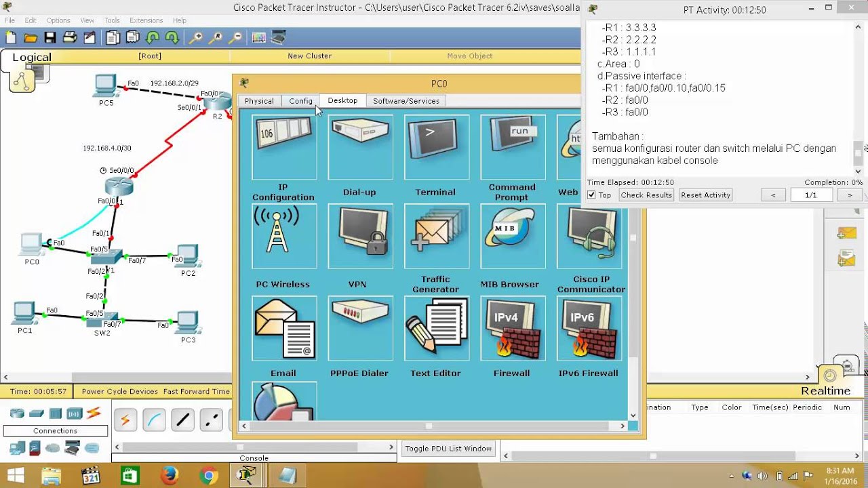Select the Switches device category
868x488 pixels.
coord(37,413)
